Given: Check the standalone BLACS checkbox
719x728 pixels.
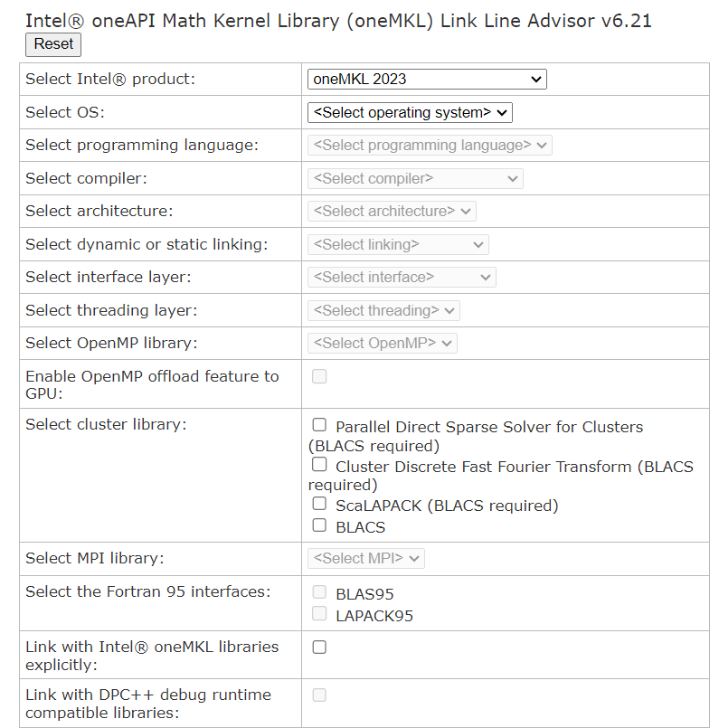Looking at the screenshot, I should pyautogui.click(x=319, y=525).
